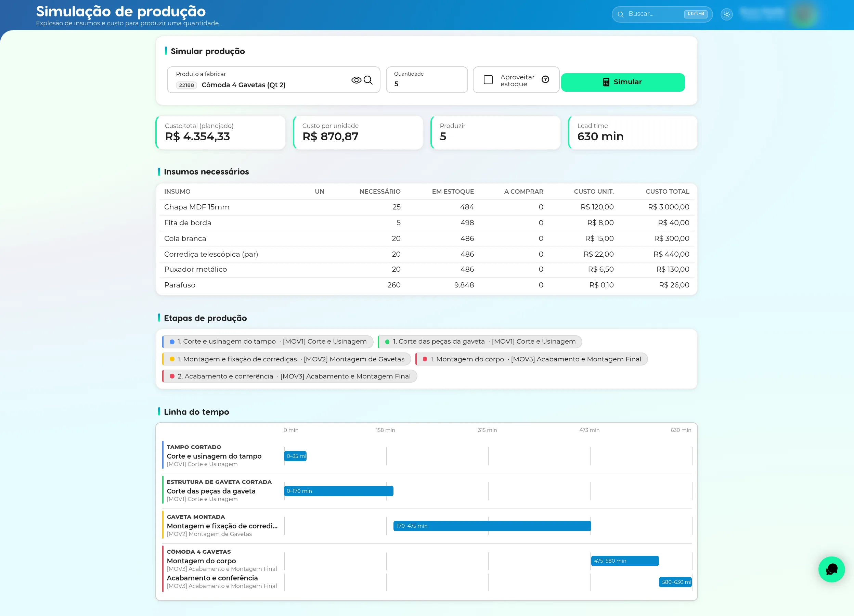
Task: Open the chat bubble floating button
Action: (x=831, y=569)
